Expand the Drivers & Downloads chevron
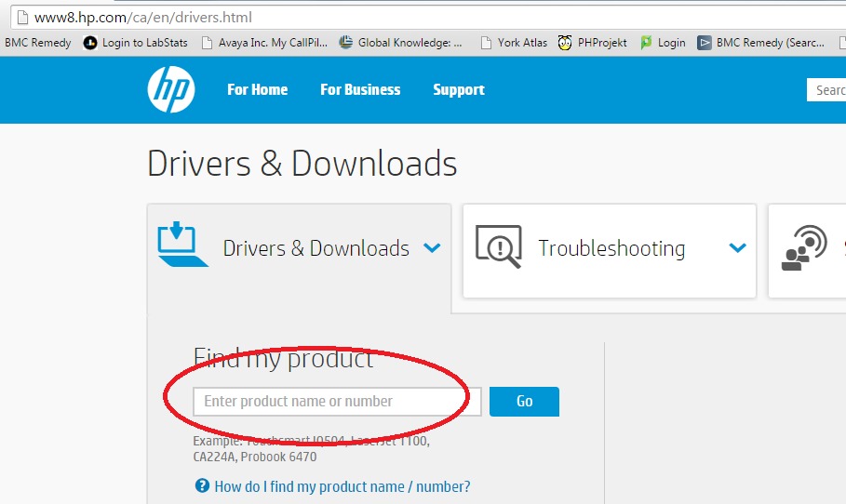 (x=432, y=248)
